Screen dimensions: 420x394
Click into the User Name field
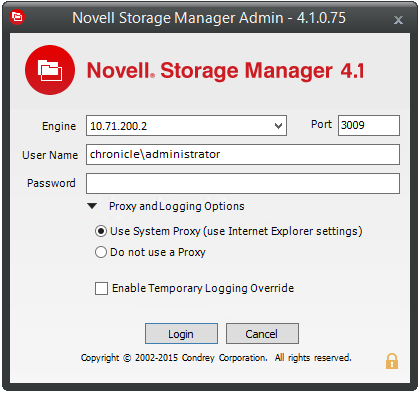243,154
